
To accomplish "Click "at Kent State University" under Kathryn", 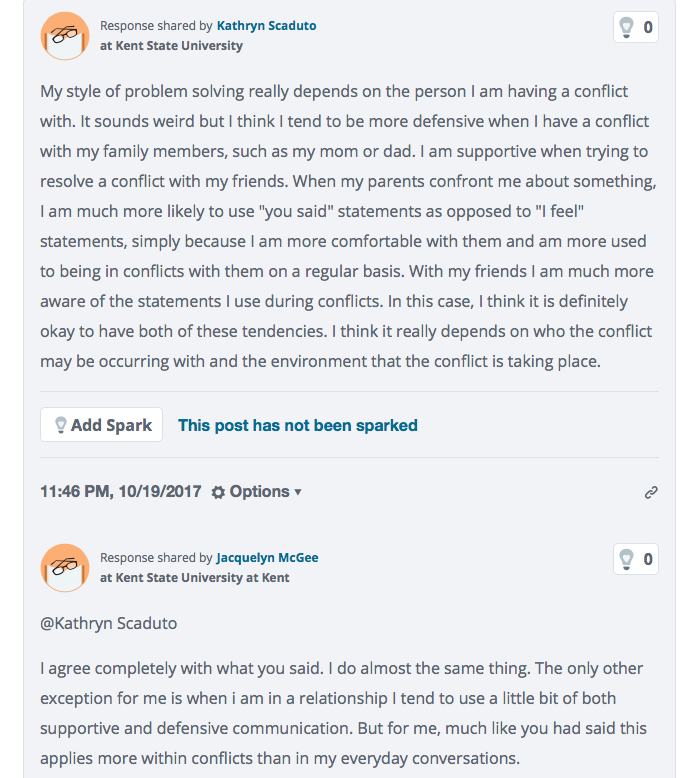I will (171, 46).
